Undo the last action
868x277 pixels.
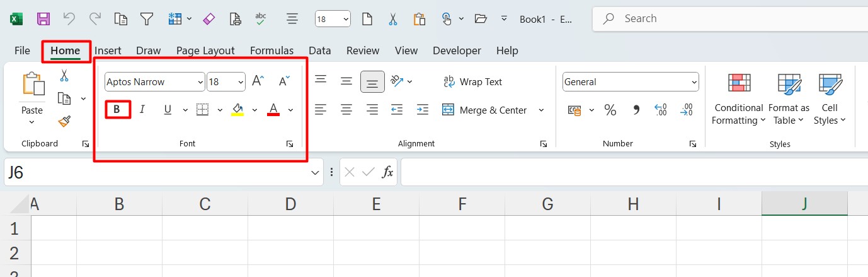tap(69, 19)
